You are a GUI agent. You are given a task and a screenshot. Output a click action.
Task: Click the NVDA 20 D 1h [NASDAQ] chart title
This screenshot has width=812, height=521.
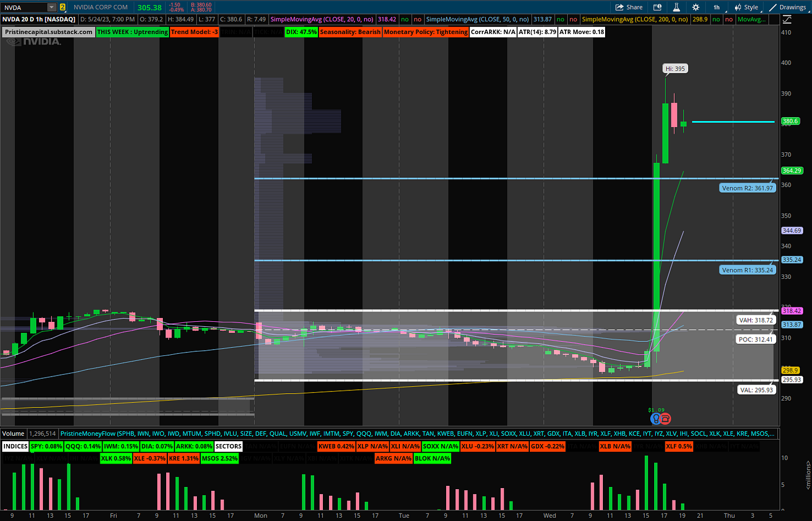point(38,20)
